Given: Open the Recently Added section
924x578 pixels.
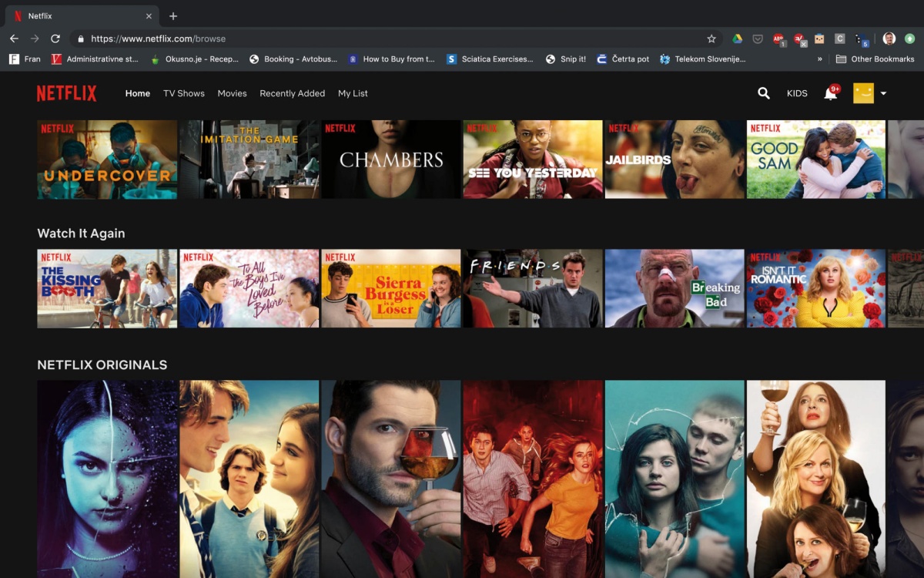Looking at the screenshot, I should [x=293, y=93].
